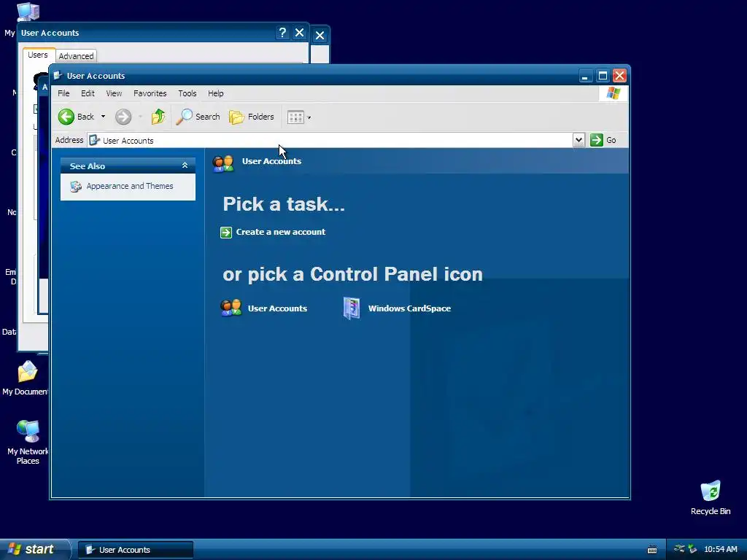Open the Back history dropdown arrow
This screenshot has height=560, width=747.
(103, 117)
